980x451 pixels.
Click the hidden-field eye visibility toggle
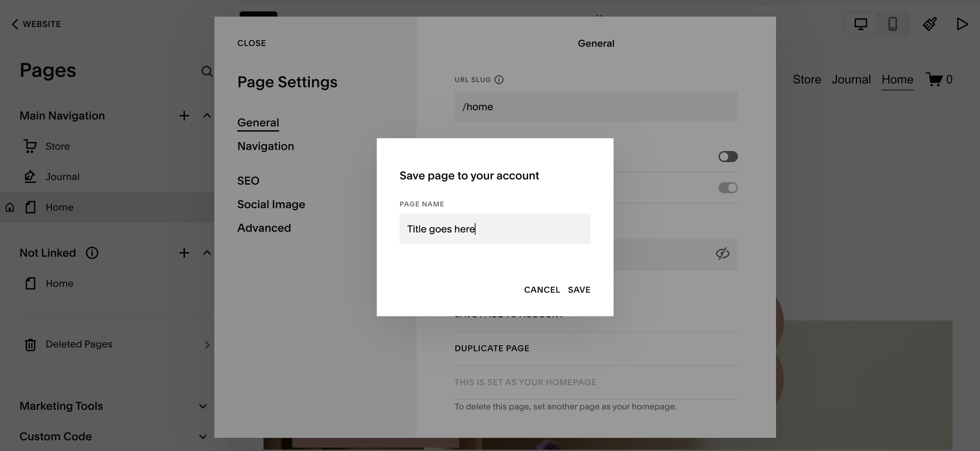722,253
